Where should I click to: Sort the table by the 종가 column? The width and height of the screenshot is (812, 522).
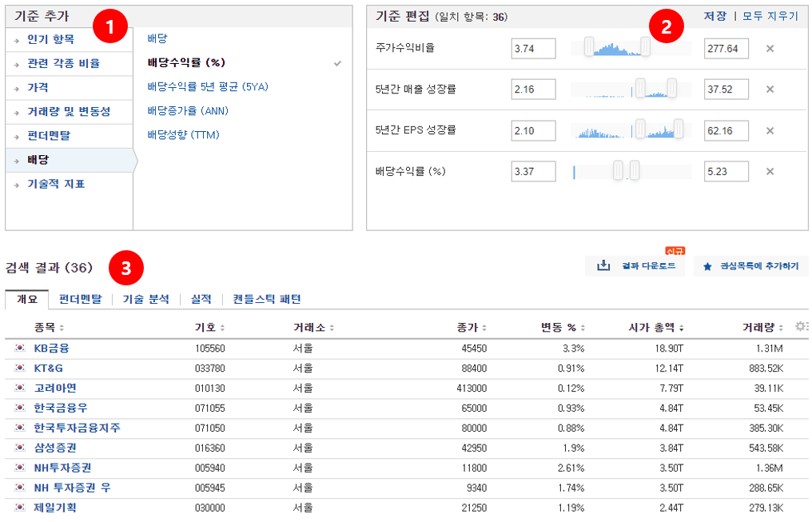coord(472,327)
